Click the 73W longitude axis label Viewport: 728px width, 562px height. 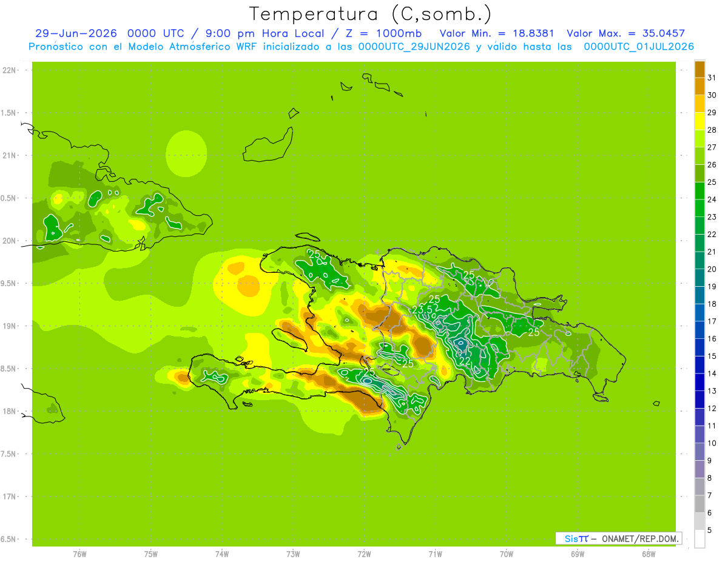pos(293,554)
